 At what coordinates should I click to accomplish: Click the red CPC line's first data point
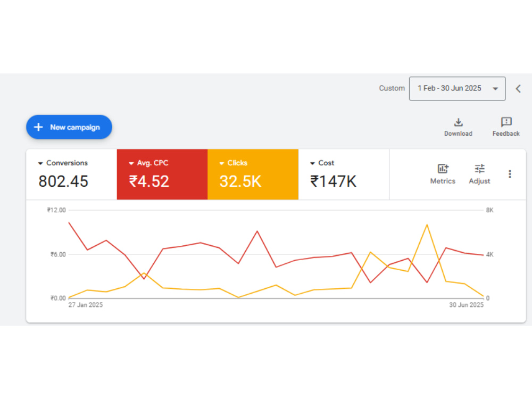coord(69,222)
